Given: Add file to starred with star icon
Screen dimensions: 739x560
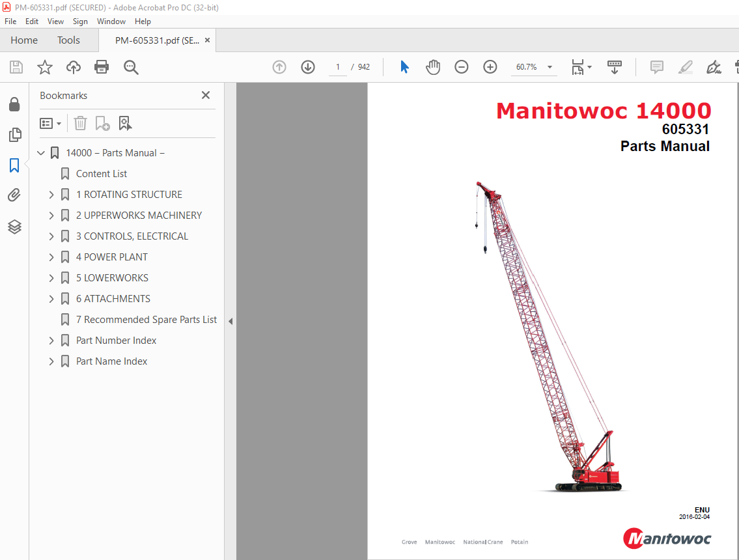Looking at the screenshot, I should pos(45,67).
